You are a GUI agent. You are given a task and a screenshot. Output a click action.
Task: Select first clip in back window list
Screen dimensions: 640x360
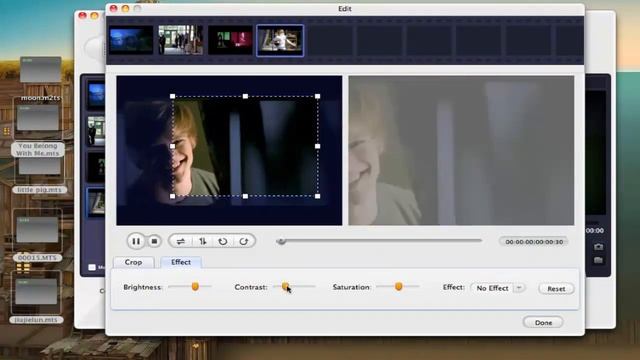[96, 95]
